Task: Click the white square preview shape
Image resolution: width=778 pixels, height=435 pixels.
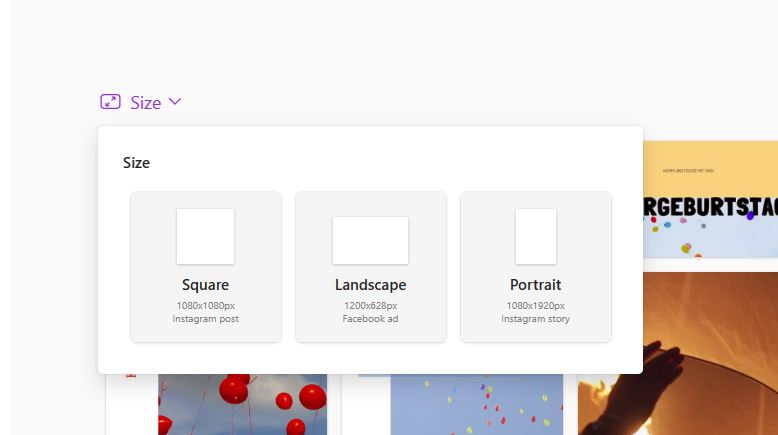Action: pyautogui.click(x=205, y=236)
